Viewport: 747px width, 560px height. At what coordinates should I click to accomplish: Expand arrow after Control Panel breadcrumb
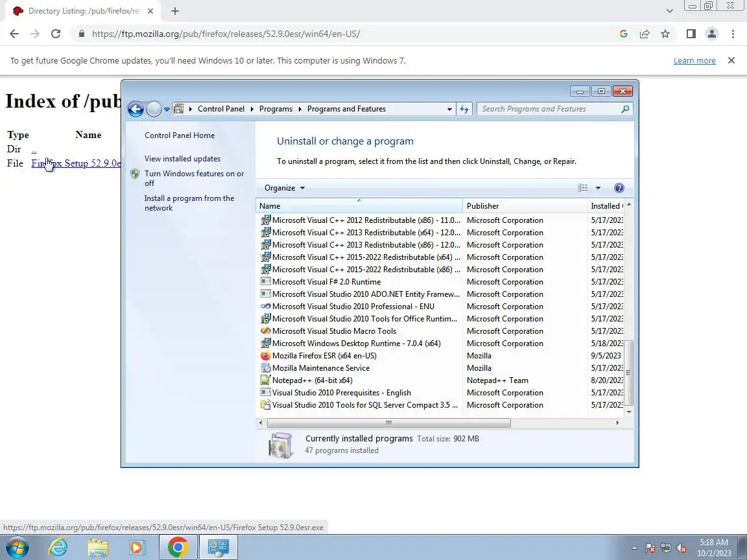pos(252,109)
